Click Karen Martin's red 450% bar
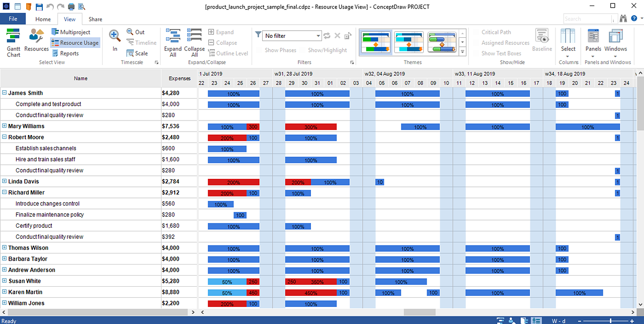The image size is (644, 324). click(310, 293)
